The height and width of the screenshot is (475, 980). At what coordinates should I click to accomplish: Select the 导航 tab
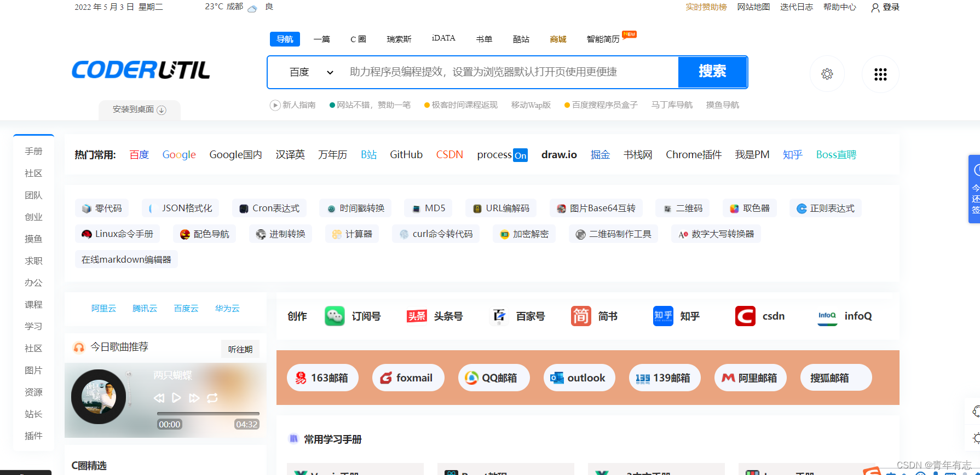tap(285, 39)
